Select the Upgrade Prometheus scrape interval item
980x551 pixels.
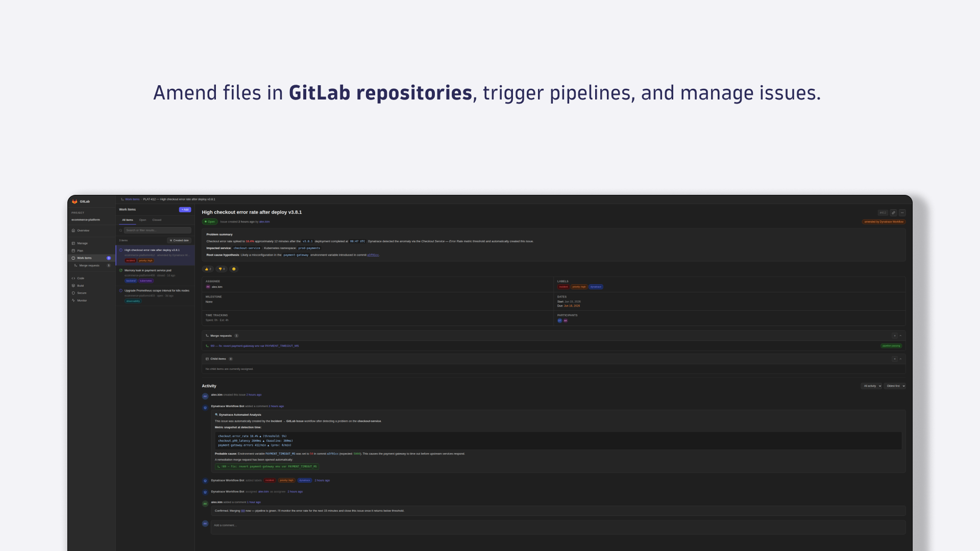155,296
